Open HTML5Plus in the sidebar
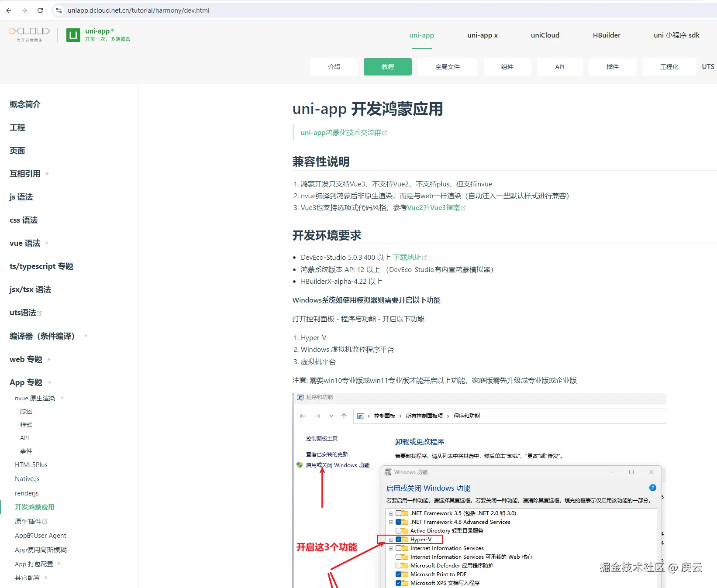The image size is (717, 588). (x=31, y=465)
